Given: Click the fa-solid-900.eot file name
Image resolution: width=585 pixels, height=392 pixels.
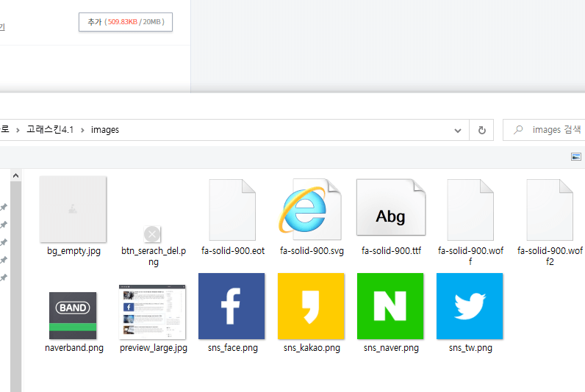Looking at the screenshot, I should click(233, 251).
